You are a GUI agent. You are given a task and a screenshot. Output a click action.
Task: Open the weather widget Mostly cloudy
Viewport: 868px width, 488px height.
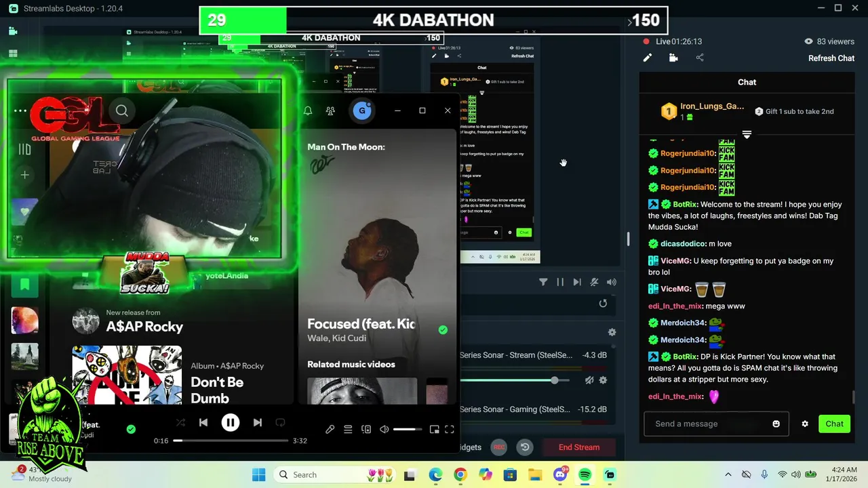coord(41,474)
